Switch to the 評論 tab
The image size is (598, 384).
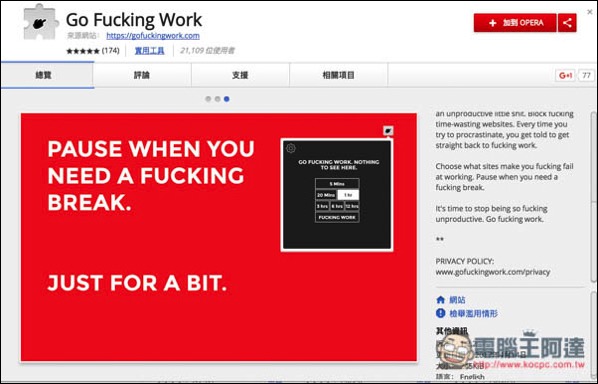pos(142,75)
